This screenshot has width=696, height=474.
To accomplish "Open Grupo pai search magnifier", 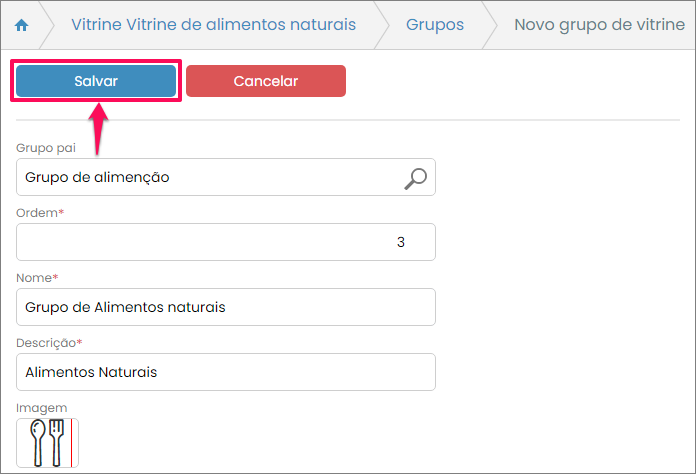I will point(415,178).
